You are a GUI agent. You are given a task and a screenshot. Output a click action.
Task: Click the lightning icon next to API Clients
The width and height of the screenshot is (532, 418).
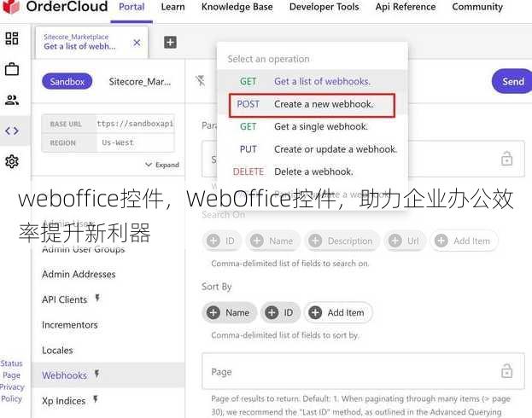coord(97,299)
